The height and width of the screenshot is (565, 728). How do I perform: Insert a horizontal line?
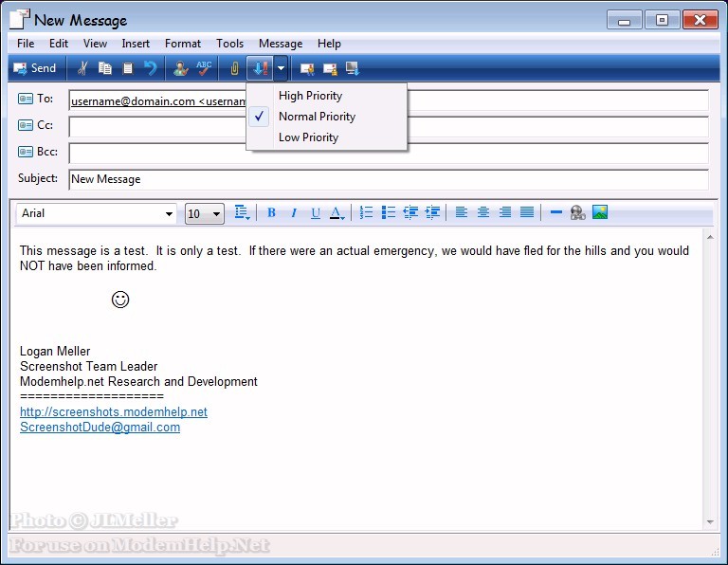point(556,213)
